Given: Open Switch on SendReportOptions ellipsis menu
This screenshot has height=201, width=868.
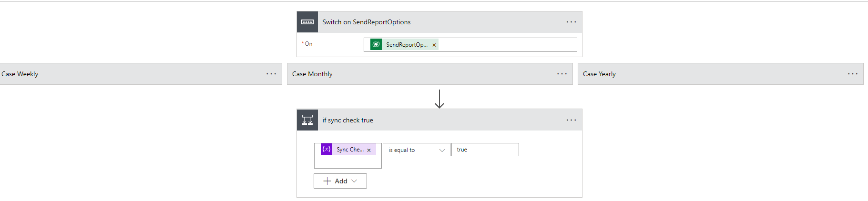Looking at the screenshot, I should point(571,22).
